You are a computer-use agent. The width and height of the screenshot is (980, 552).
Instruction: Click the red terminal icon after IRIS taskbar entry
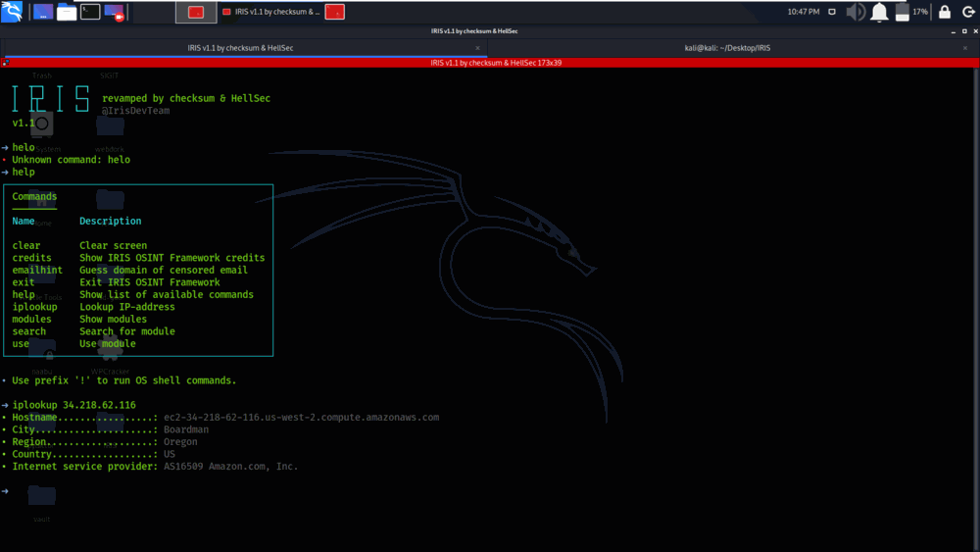335,12
